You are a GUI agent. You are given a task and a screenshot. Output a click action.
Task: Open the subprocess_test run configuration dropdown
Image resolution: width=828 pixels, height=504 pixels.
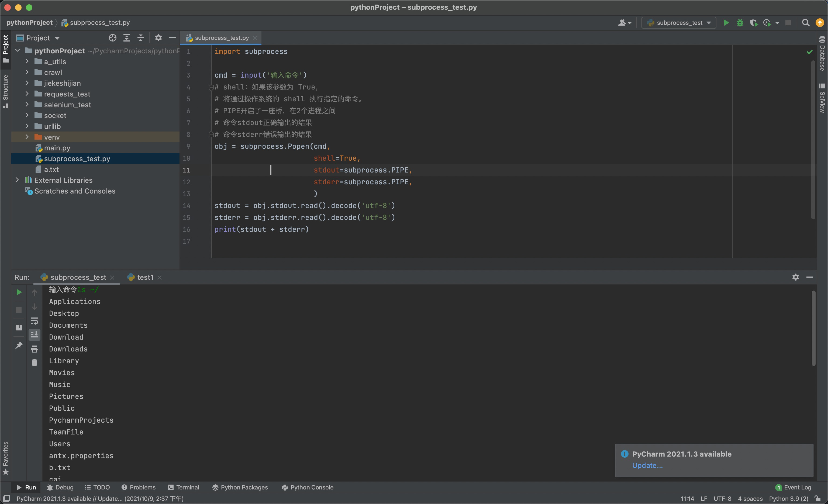pos(679,23)
